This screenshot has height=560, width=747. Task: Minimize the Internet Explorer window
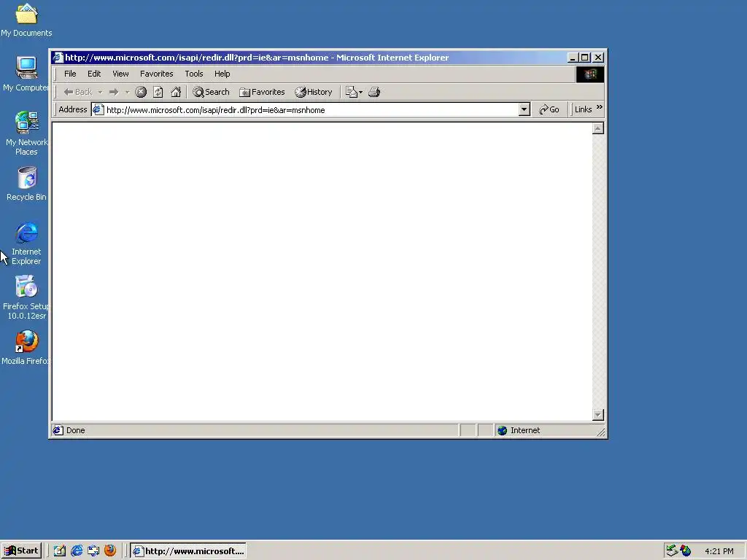pos(573,58)
